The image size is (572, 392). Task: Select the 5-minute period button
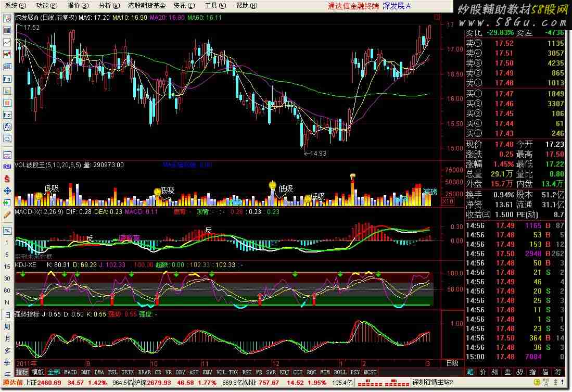pos(7,255)
